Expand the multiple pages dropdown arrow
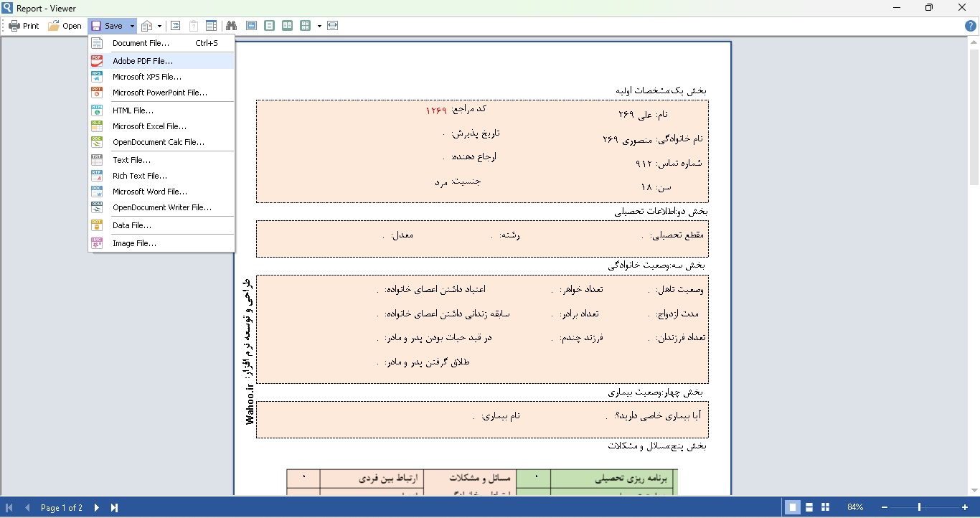980x518 pixels. click(x=319, y=26)
